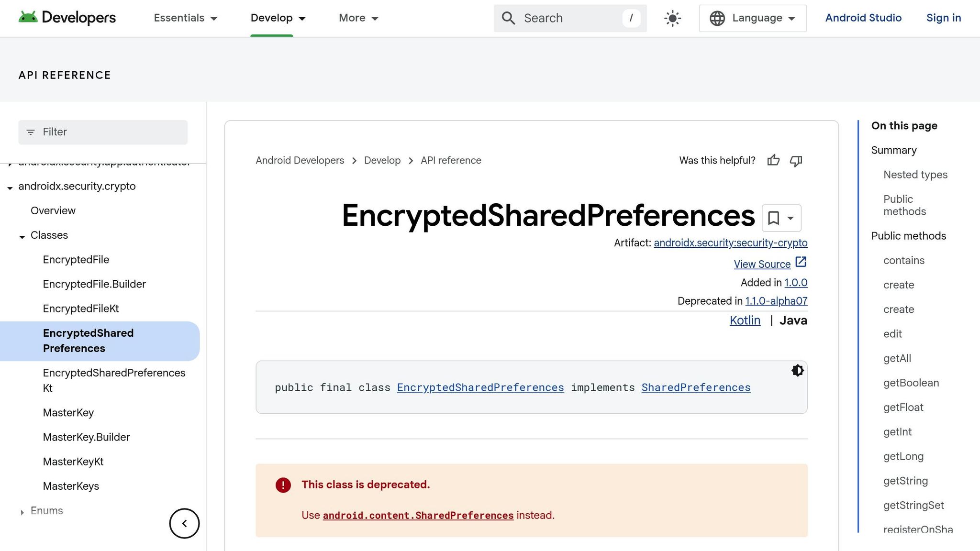Click the Filter input field
Viewport: 980px width, 551px height.
tap(103, 132)
